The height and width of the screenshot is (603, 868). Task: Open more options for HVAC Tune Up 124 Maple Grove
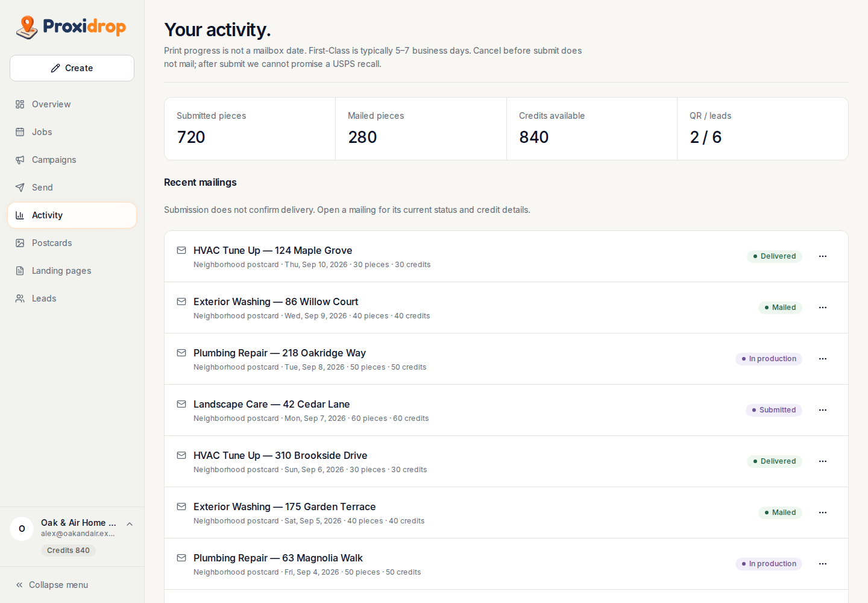pos(823,256)
